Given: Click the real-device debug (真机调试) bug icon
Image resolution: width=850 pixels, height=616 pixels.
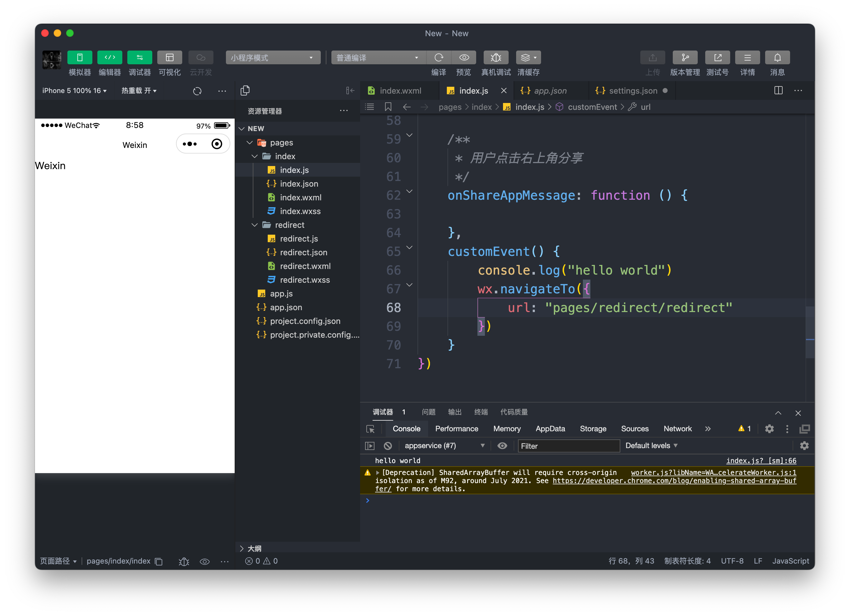Looking at the screenshot, I should [496, 58].
